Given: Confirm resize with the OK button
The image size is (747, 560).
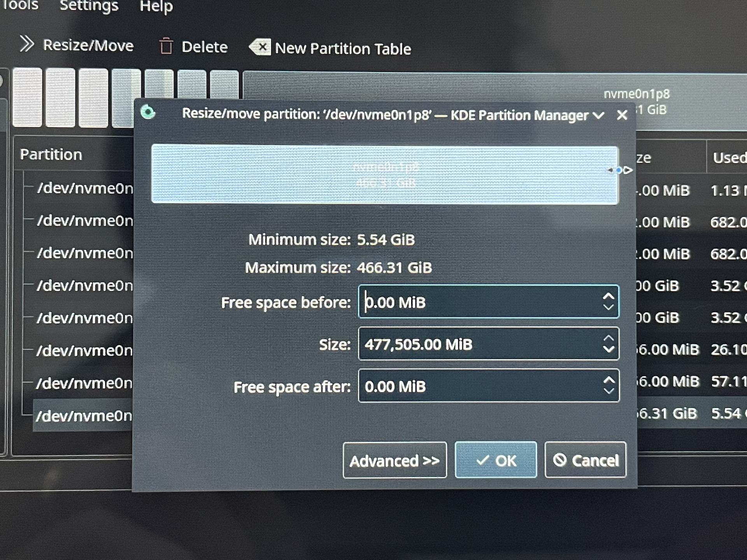Looking at the screenshot, I should [496, 460].
